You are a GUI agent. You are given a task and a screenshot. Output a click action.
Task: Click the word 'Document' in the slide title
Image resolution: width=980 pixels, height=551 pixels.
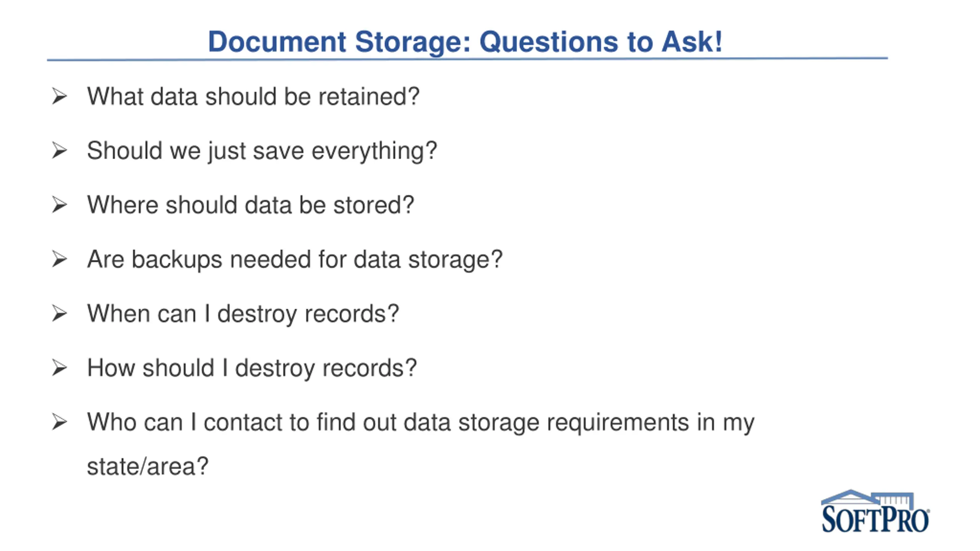(x=277, y=41)
